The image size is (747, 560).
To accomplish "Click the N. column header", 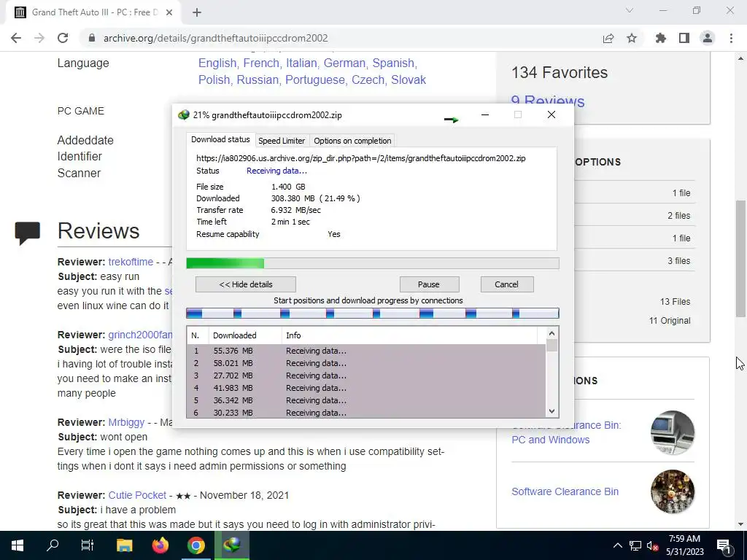I will click(198, 335).
